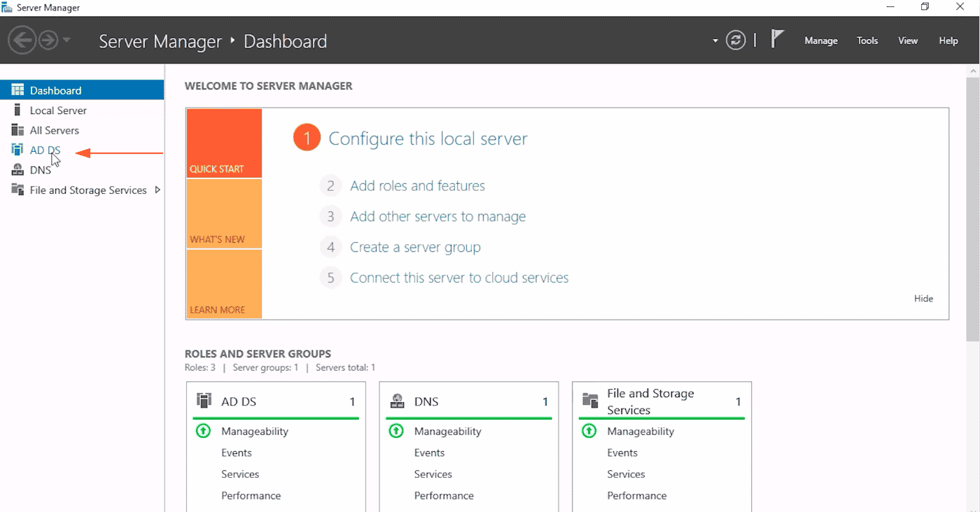
Task: Click the DNS role group tile icon
Action: 398,401
